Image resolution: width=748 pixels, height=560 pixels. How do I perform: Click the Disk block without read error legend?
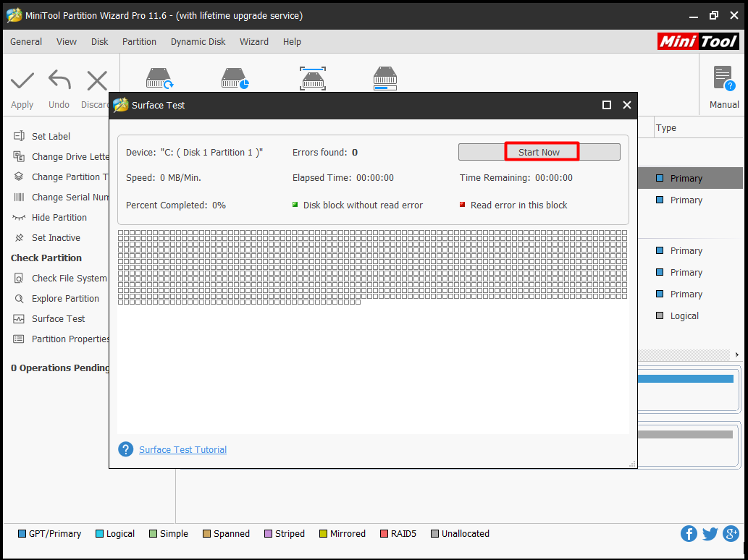pos(357,205)
